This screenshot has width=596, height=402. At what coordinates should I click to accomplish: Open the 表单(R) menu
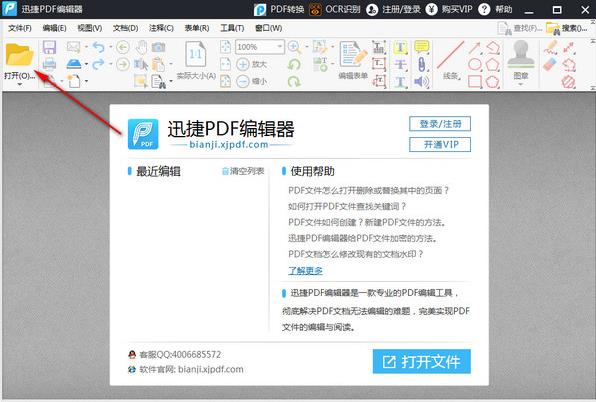click(197, 28)
